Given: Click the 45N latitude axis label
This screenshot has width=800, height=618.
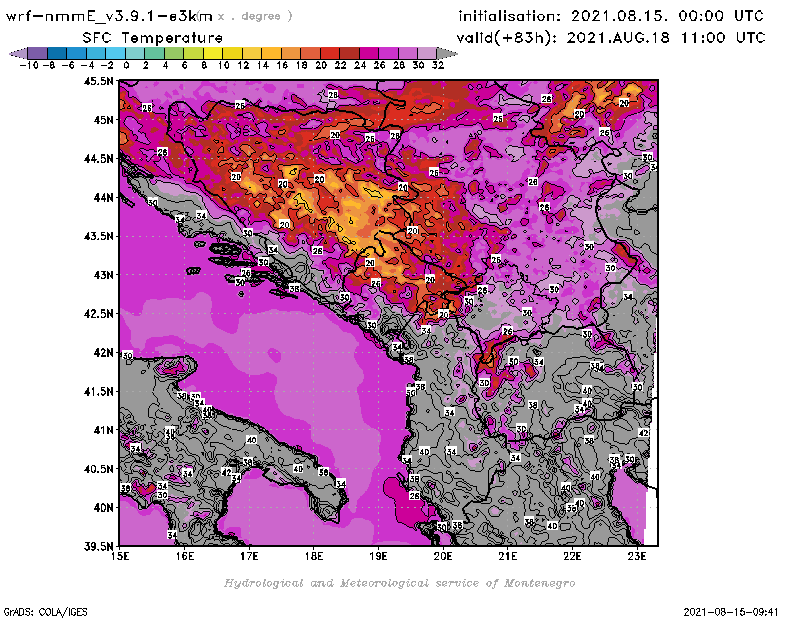Looking at the screenshot, I should tap(103, 120).
